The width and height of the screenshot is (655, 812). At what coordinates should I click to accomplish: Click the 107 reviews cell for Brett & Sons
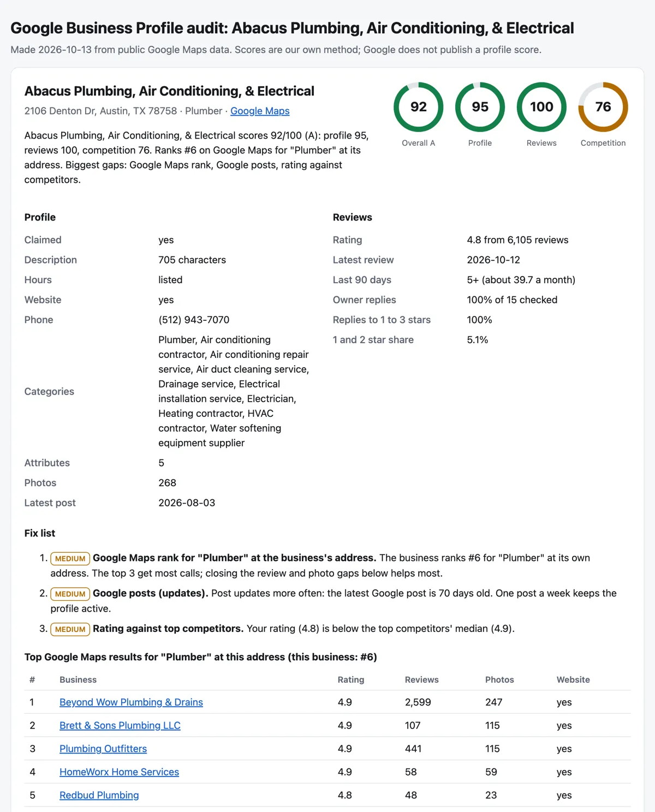click(x=413, y=726)
